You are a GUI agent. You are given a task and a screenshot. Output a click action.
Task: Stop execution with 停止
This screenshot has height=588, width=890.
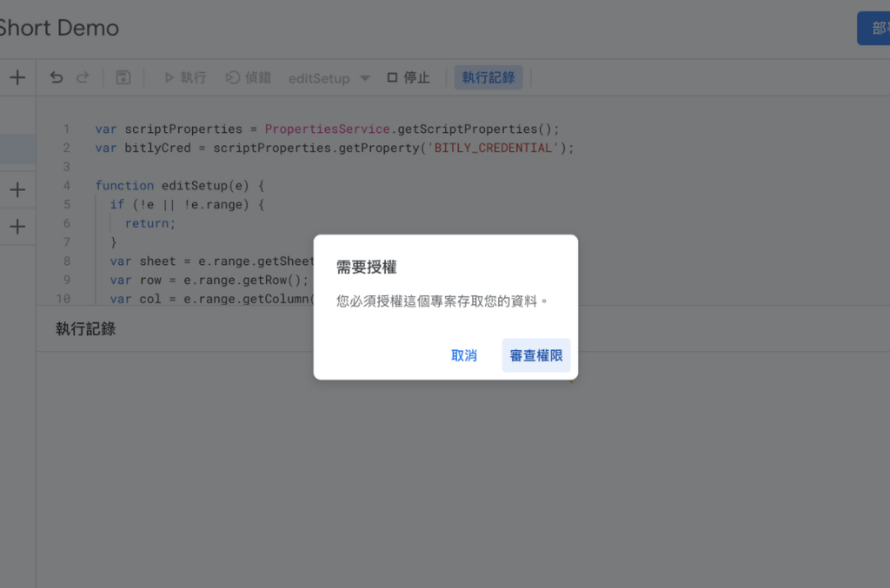pyautogui.click(x=408, y=77)
